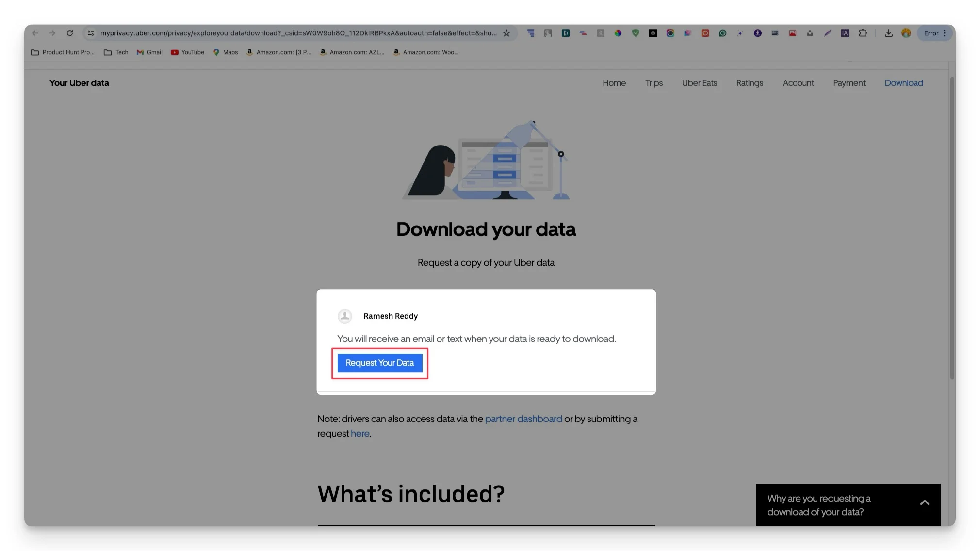Image resolution: width=980 pixels, height=551 pixels.
Task: Click the purple sparkle extension icon
Action: [x=740, y=33]
